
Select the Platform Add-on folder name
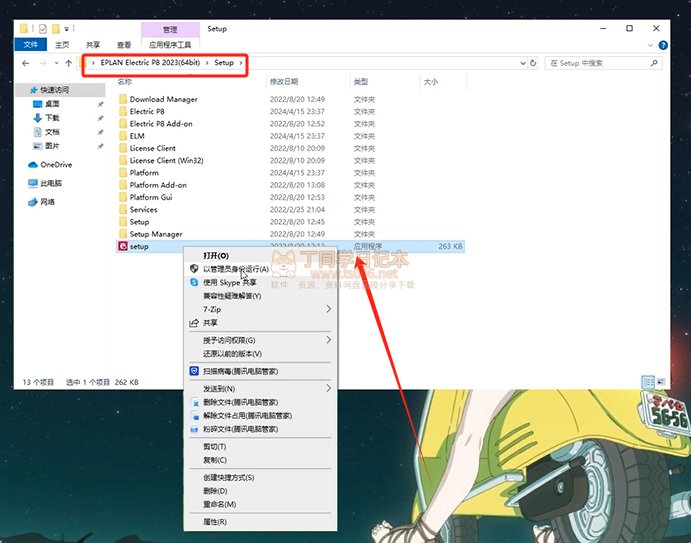pos(158,185)
